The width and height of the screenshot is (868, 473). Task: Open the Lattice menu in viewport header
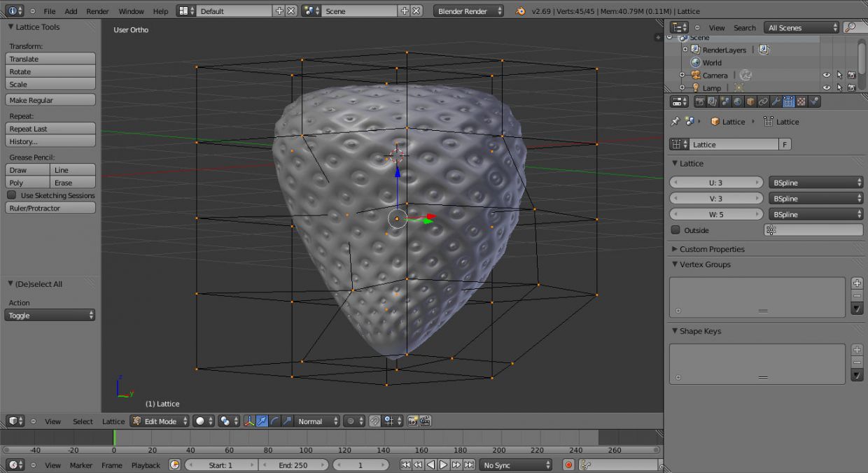click(x=113, y=421)
